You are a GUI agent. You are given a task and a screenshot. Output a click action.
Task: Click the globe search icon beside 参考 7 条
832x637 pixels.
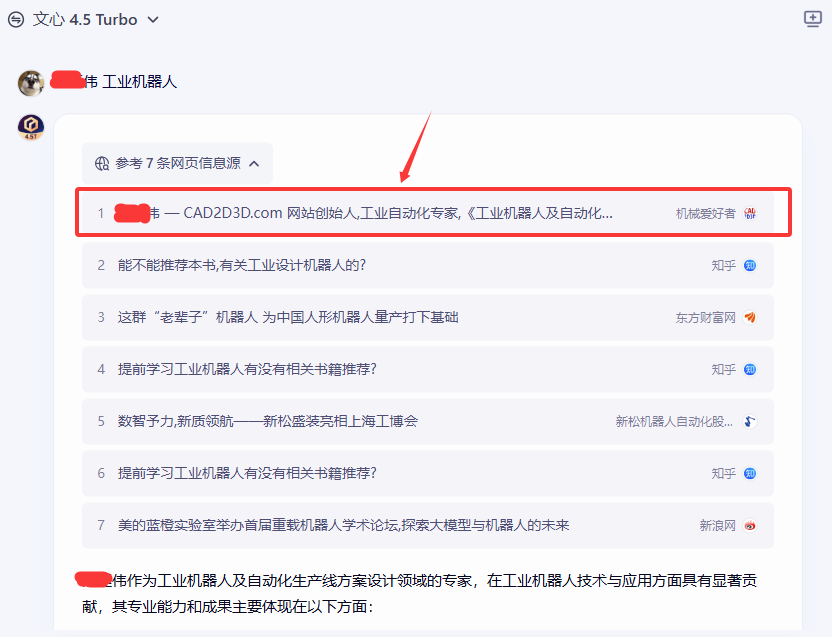pos(102,163)
